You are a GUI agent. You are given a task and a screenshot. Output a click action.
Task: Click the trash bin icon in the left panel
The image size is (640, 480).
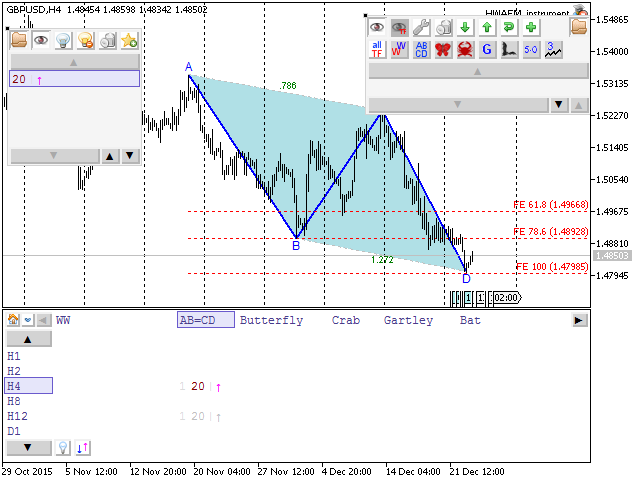[x=107, y=40]
